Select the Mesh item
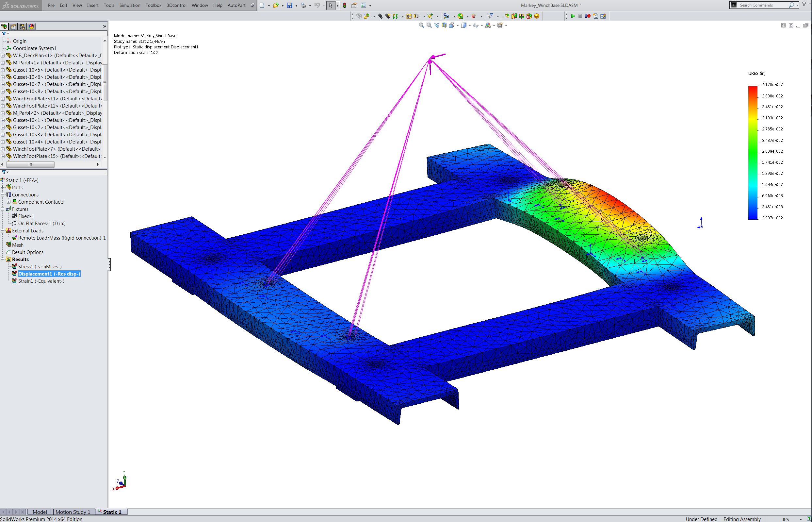The height and width of the screenshot is (522, 812). [18, 245]
